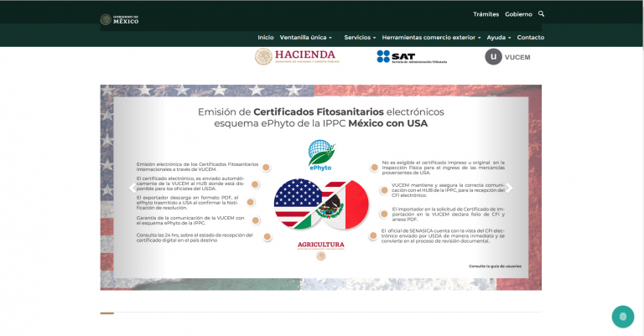This screenshot has width=644, height=336.
Task: Click the banner title 'Certificados Fitosanitarios'
Action: 319,111
